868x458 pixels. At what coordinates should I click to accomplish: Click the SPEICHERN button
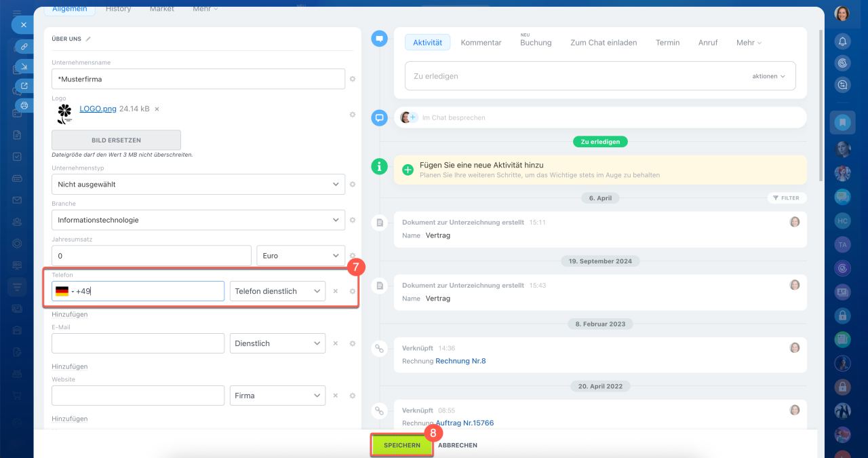point(401,445)
